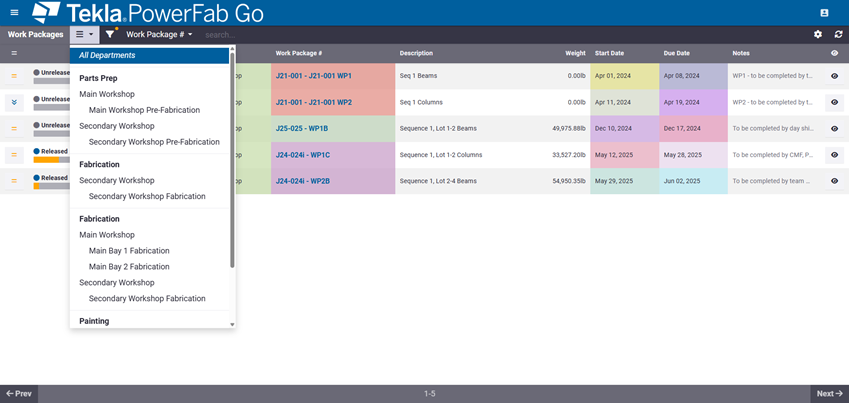Open work package J25-025 - WP1B link

[302, 128]
